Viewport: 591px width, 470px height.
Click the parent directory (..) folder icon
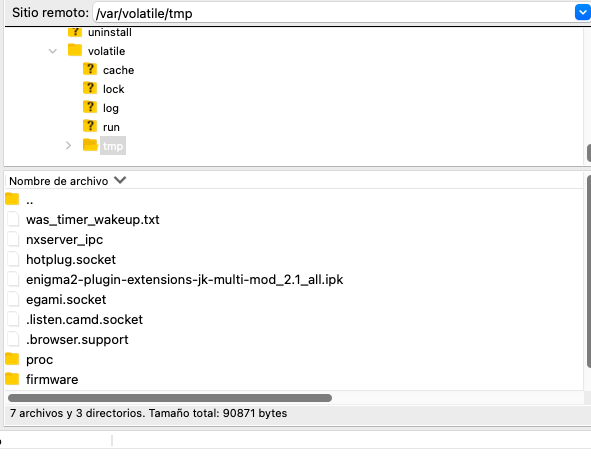(x=12, y=199)
